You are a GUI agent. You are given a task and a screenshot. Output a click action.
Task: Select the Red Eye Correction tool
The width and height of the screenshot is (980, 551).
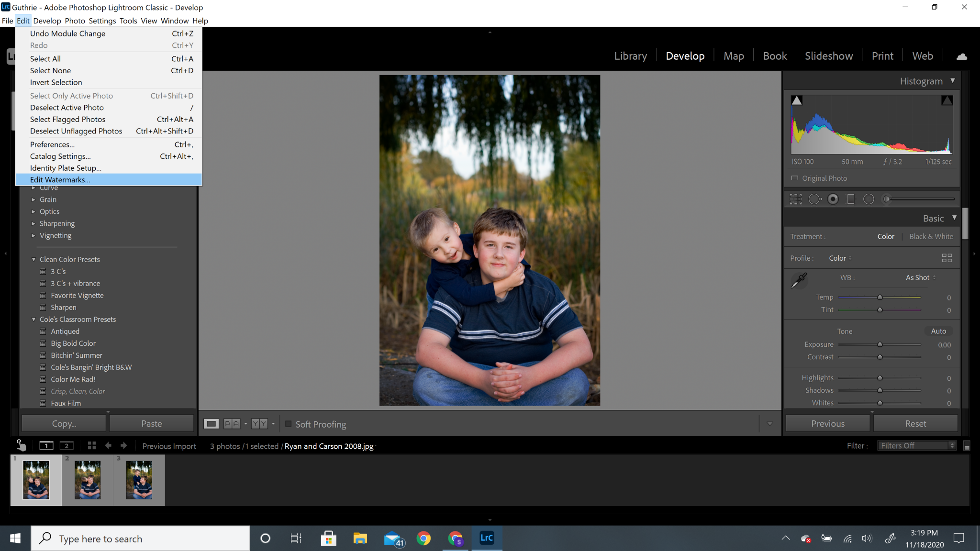point(833,199)
